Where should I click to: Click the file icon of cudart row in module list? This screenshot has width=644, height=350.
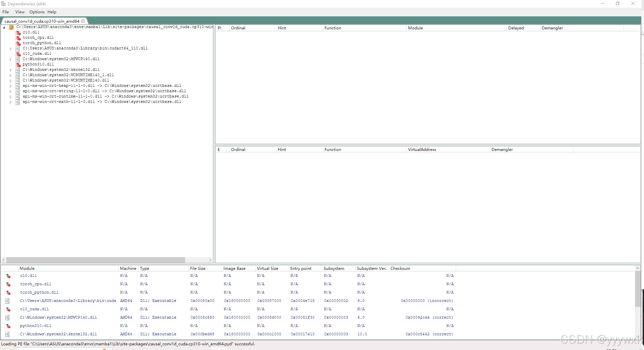point(7,301)
